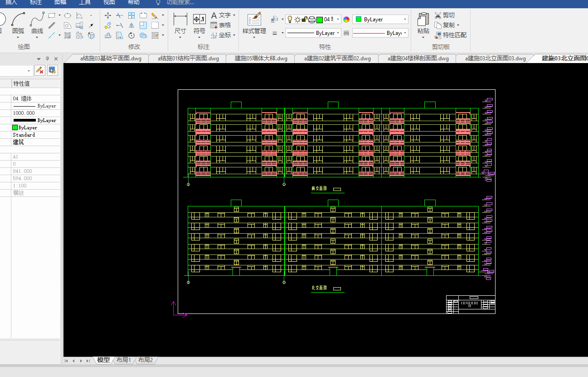The image size is (588, 377).
Task: Pick the hatch fill tool in 绘图
Action: [x=68, y=35]
